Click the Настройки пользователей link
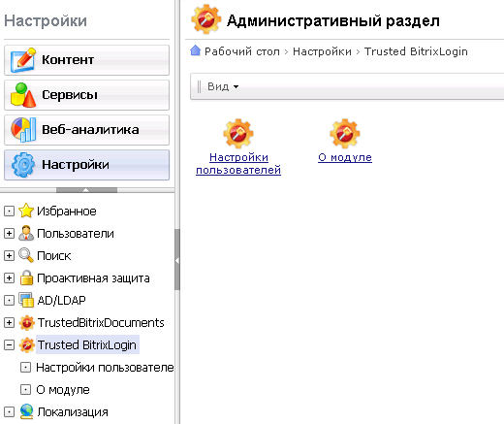Screen dimensions: 504x424 pyautogui.click(x=238, y=164)
